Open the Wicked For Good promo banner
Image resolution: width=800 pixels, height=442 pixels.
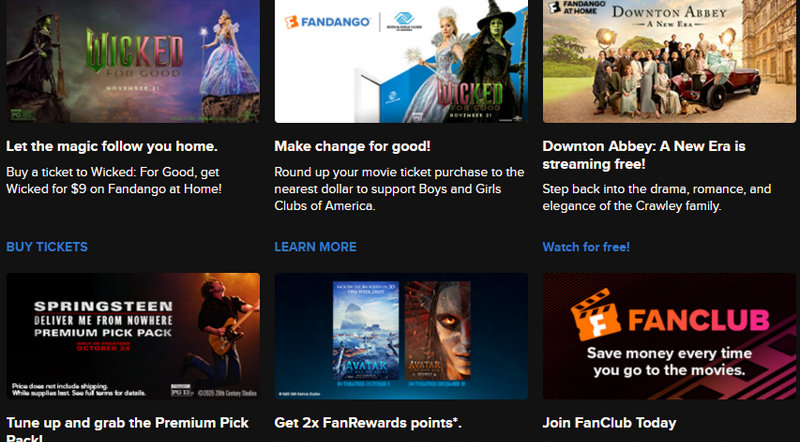click(x=133, y=61)
